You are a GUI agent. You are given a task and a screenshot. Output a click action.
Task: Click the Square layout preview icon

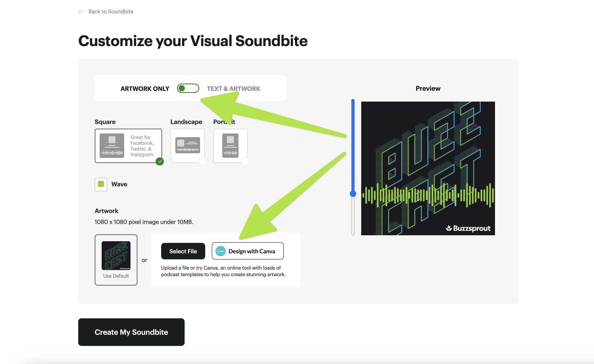(x=112, y=146)
